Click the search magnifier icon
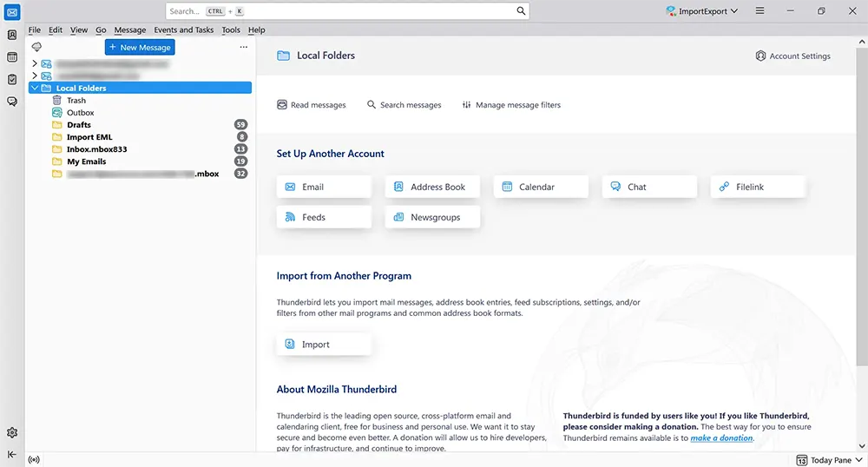The image size is (868, 467). click(x=521, y=11)
